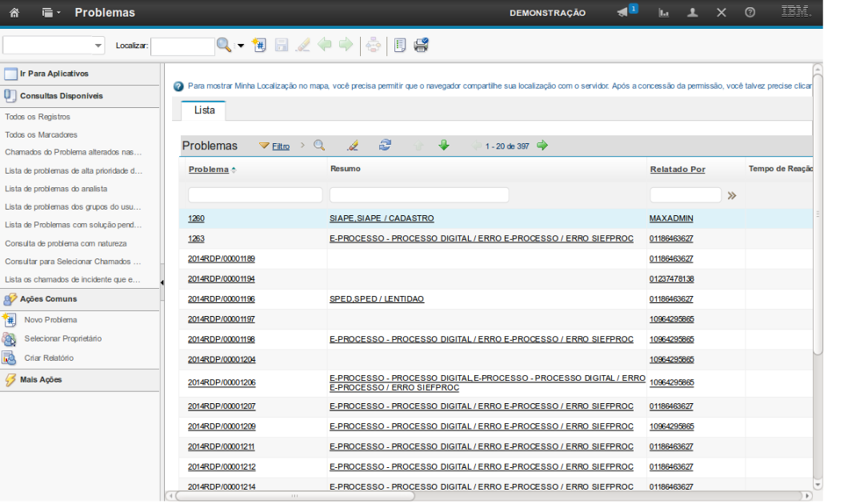
Task: Open the Go To menu dropdown in header
Action: [x=50, y=13]
